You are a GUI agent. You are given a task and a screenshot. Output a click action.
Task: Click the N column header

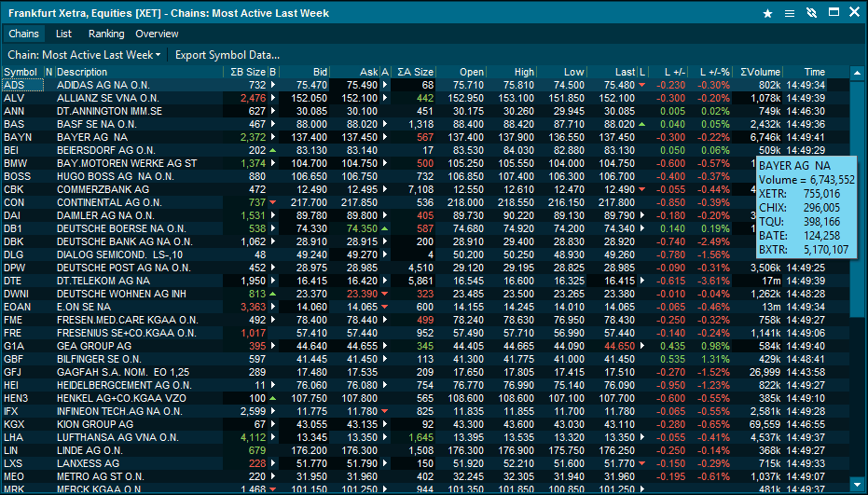pos(49,72)
